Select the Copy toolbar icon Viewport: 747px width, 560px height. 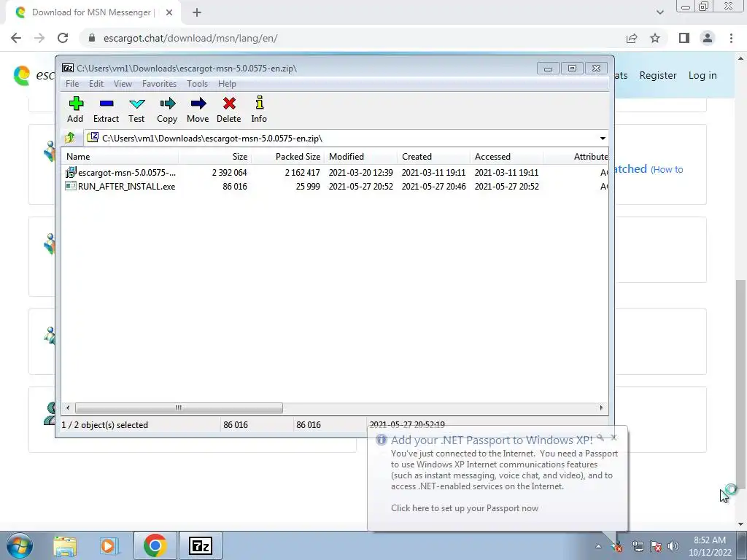pyautogui.click(x=167, y=109)
